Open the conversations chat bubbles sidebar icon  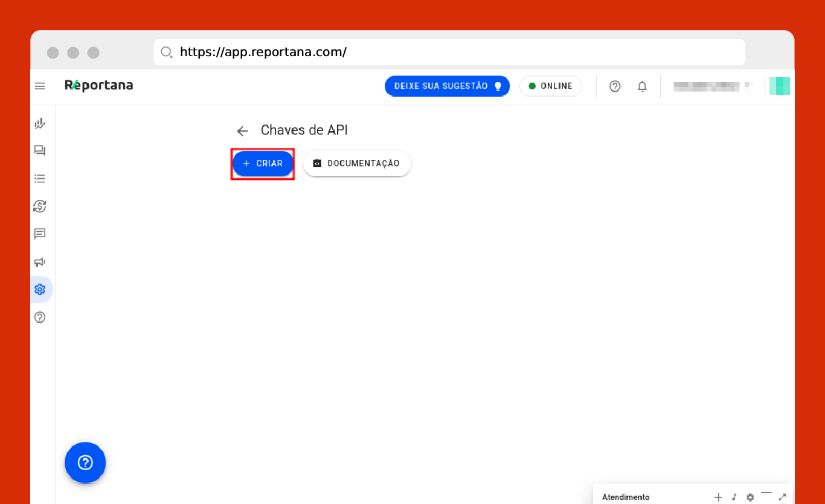click(40, 151)
